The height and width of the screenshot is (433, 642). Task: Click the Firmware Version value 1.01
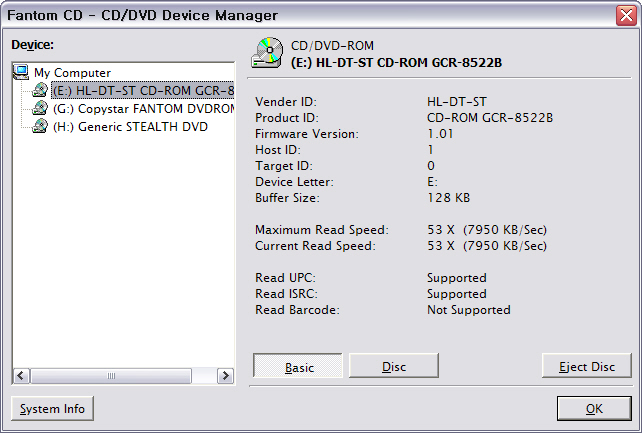click(x=439, y=133)
